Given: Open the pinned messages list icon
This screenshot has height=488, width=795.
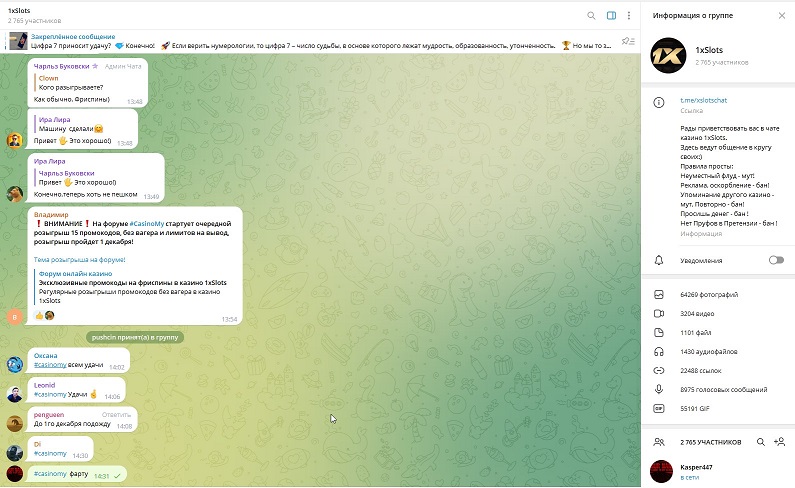Looking at the screenshot, I should (628, 41).
